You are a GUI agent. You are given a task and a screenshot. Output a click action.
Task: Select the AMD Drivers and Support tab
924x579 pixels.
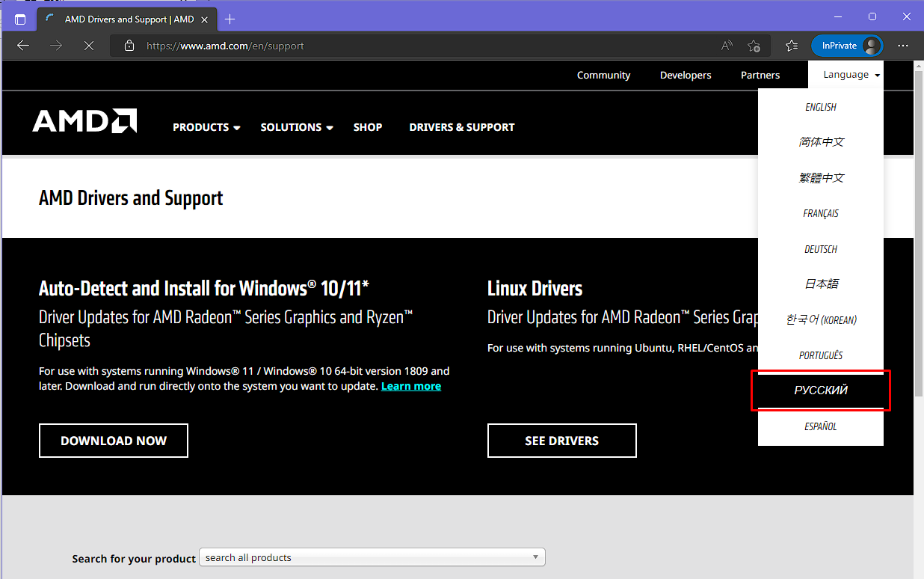tap(127, 19)
